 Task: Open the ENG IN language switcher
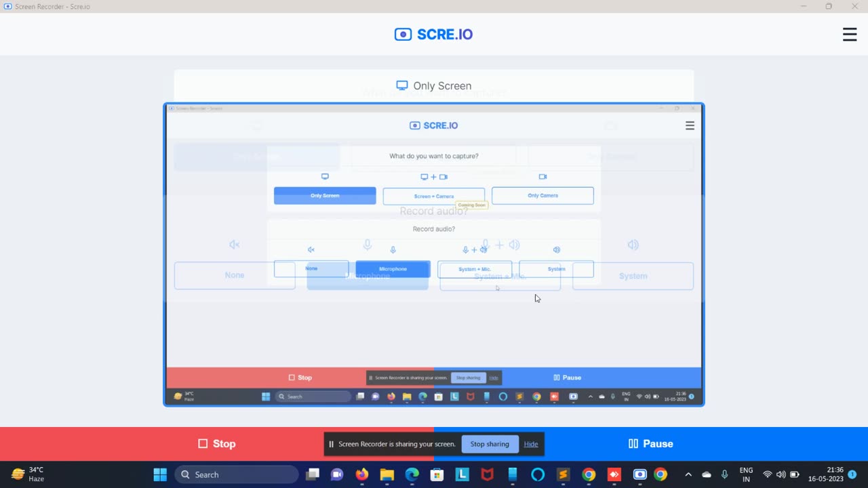tap(746, 474)
